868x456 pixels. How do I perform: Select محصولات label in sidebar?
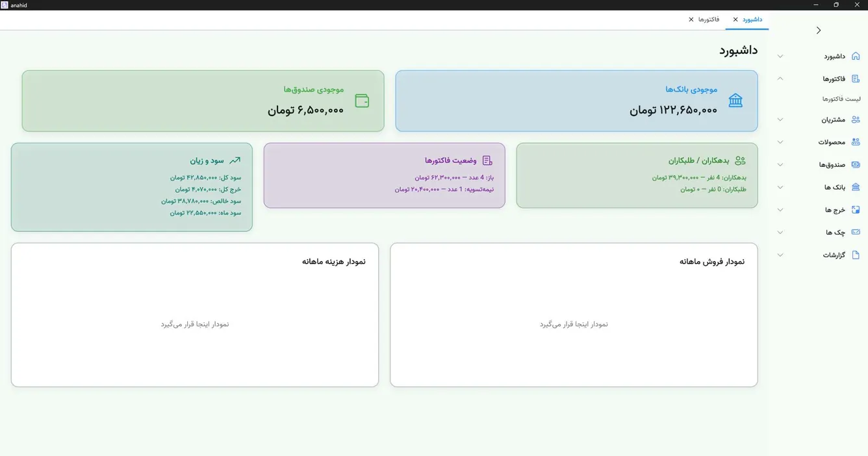(832, 142)
